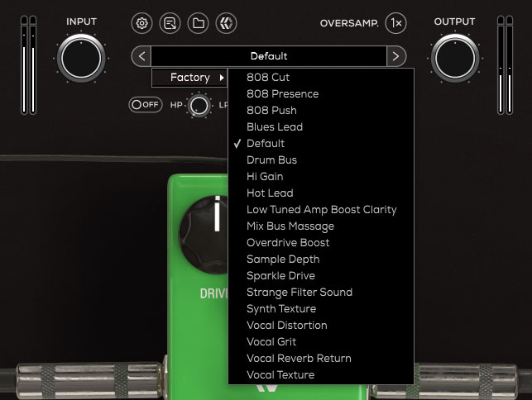This screenshot has height=400, width=532.
Task: Load the Vocal Distortion preset
Action: [321, 326]
